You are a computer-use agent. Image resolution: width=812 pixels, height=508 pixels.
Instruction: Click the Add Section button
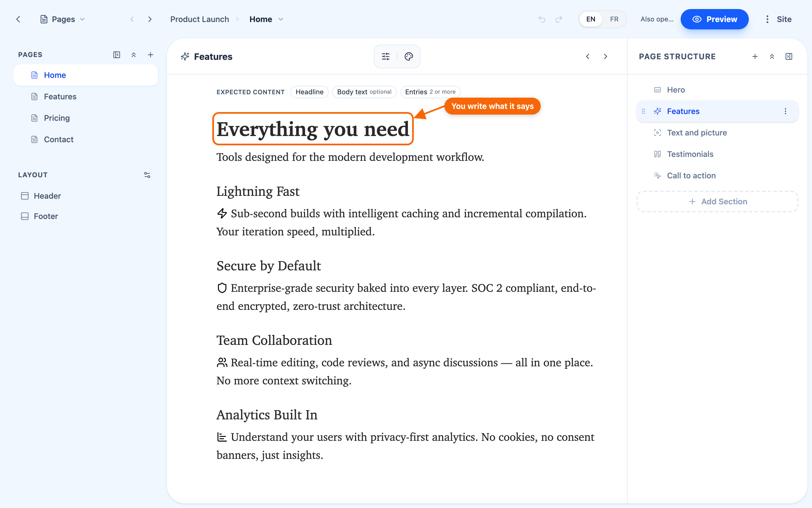tap(717, 202)
